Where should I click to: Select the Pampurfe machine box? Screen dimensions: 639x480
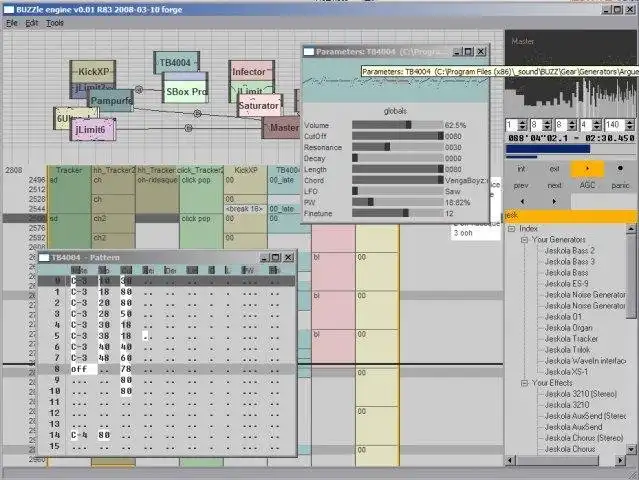[x=111, y=100]
